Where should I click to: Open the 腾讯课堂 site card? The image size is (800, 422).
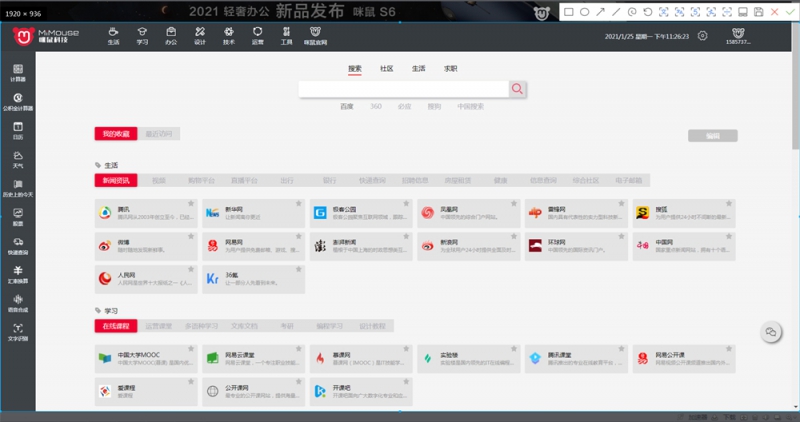pyautogui.click(x=577, y=359)
